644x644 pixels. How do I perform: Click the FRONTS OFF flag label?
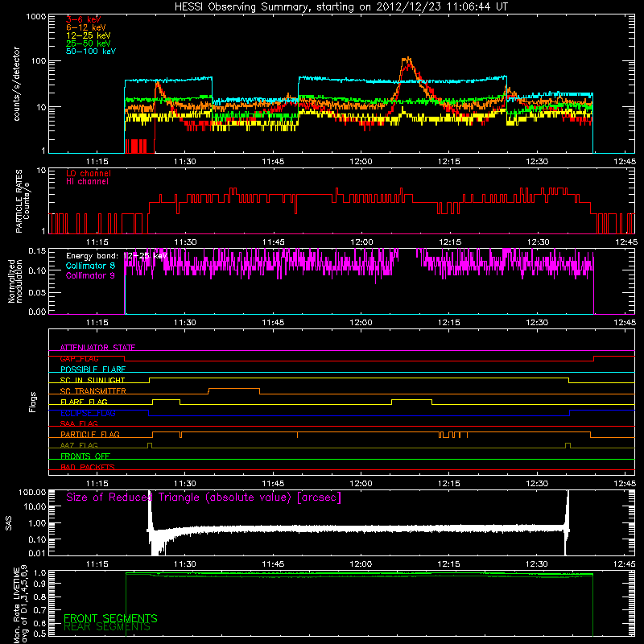[x=85, y=456]
